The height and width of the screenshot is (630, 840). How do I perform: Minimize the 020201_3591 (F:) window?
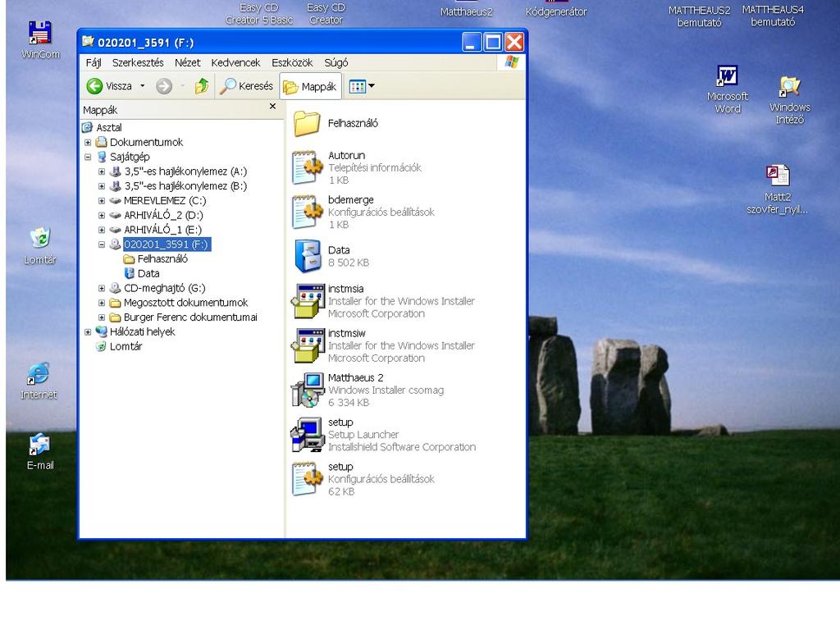(472, 42)
